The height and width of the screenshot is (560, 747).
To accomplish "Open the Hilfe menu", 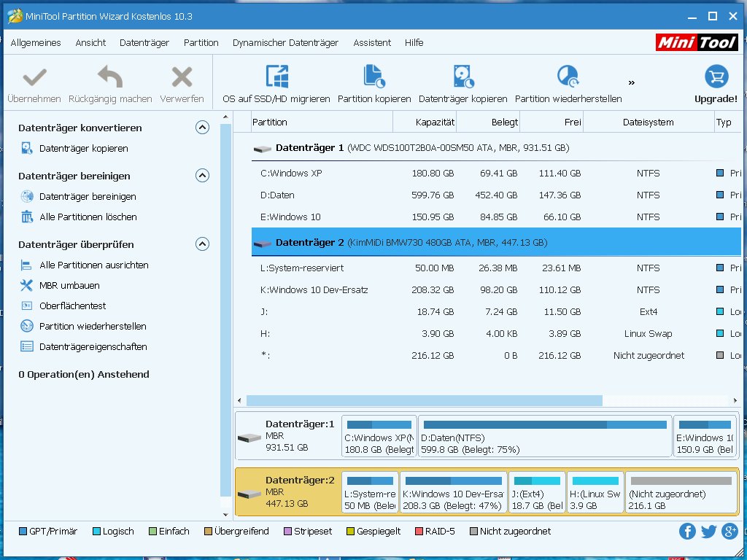I will point(414,43).
